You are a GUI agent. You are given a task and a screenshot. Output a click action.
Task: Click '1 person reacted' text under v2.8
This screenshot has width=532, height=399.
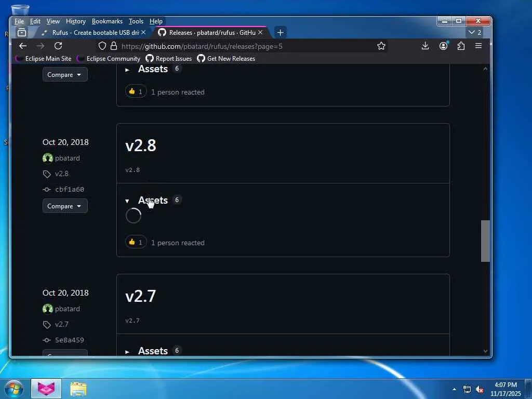pos(178,243)
